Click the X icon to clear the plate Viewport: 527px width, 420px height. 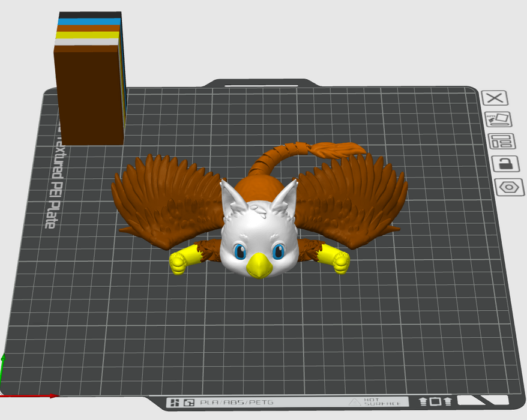(495, 99)
